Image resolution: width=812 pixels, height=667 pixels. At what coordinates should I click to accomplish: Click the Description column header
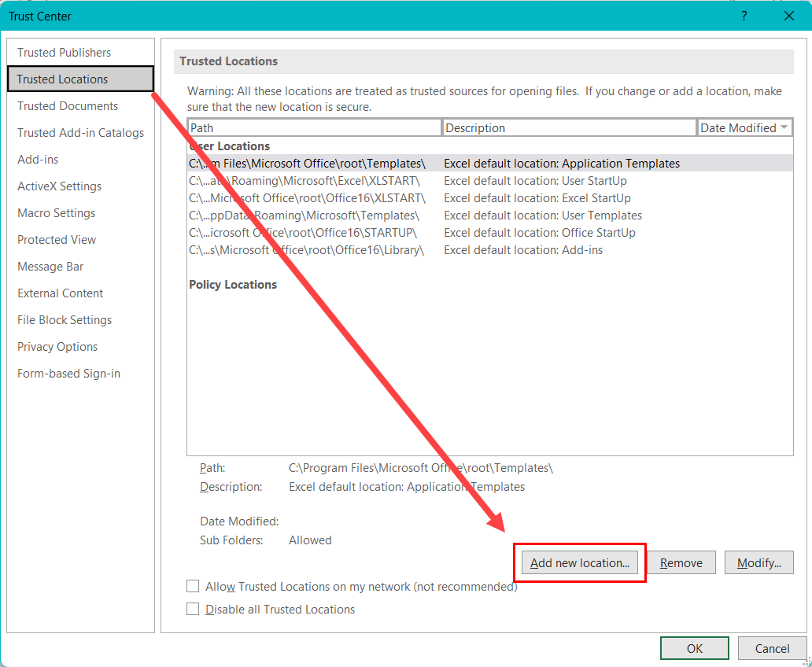(569, 127)
